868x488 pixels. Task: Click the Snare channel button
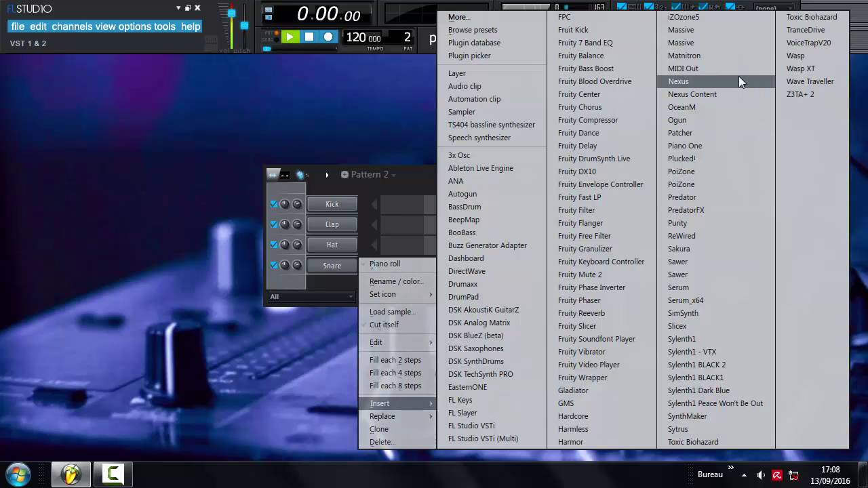coord(332,266)
